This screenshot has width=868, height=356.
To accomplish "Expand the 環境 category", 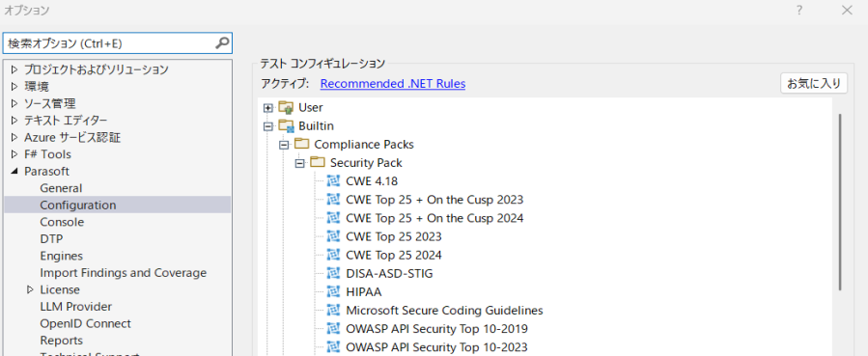I will (14, 86).
